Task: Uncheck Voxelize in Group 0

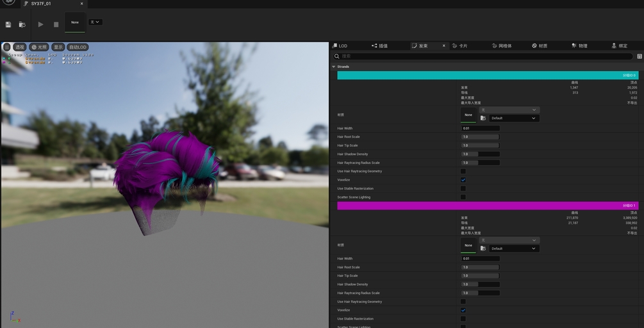Action: pyautogui.click(x=463, y=180)
